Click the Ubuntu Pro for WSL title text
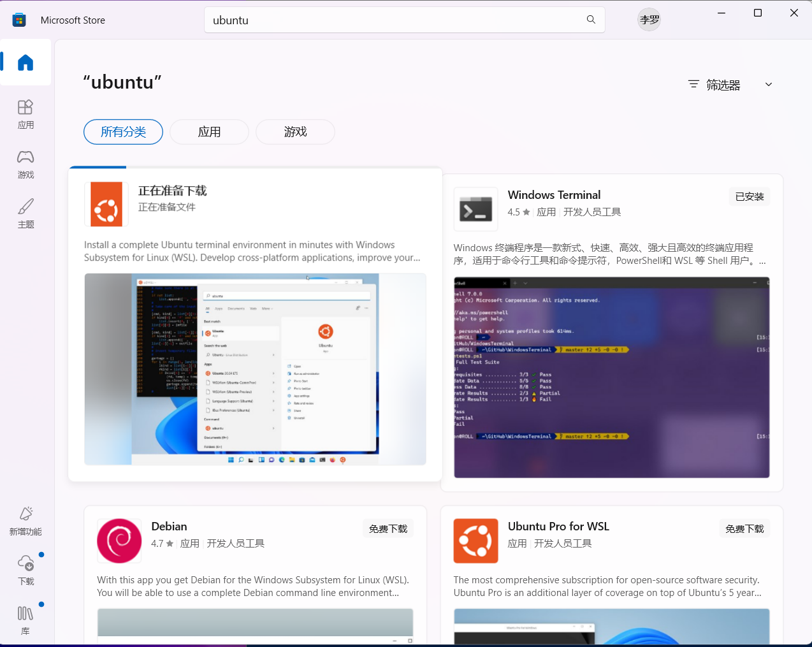812x647 pixels. [x=558, y=527]
